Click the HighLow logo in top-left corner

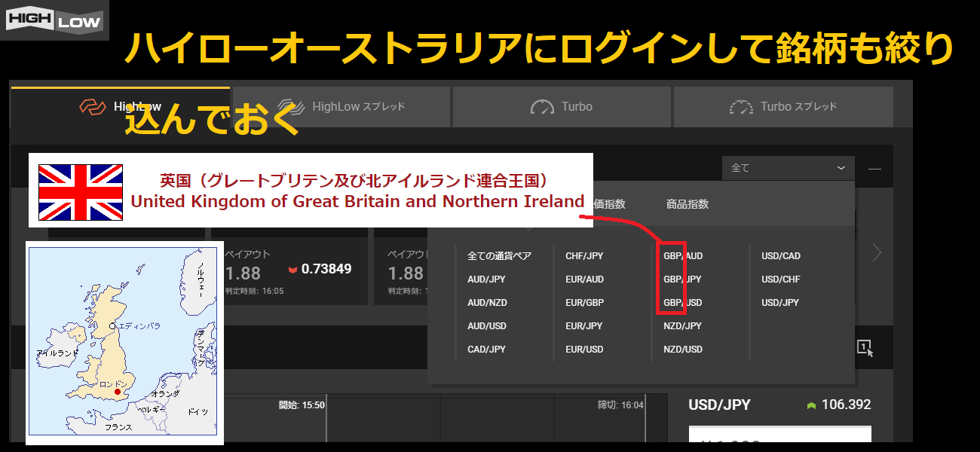[54, 20]
